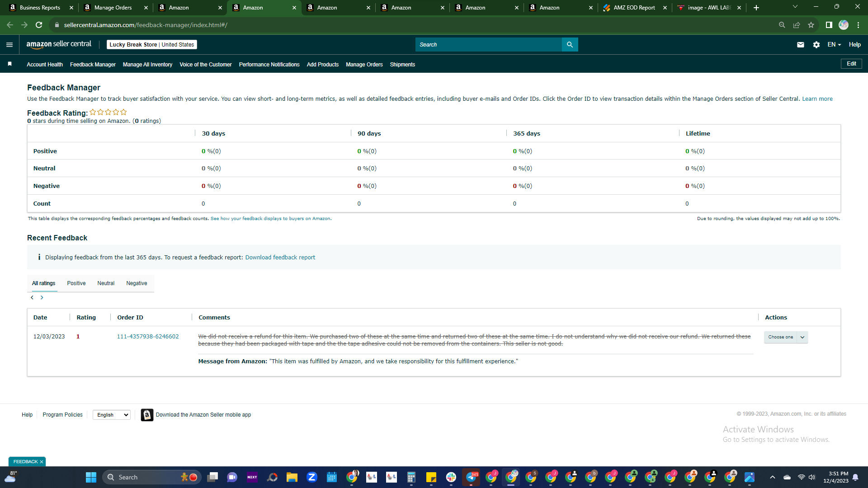Click the browser forward arrow
The width and height of the screenshot is (868, 488).
tap(24, 25)
